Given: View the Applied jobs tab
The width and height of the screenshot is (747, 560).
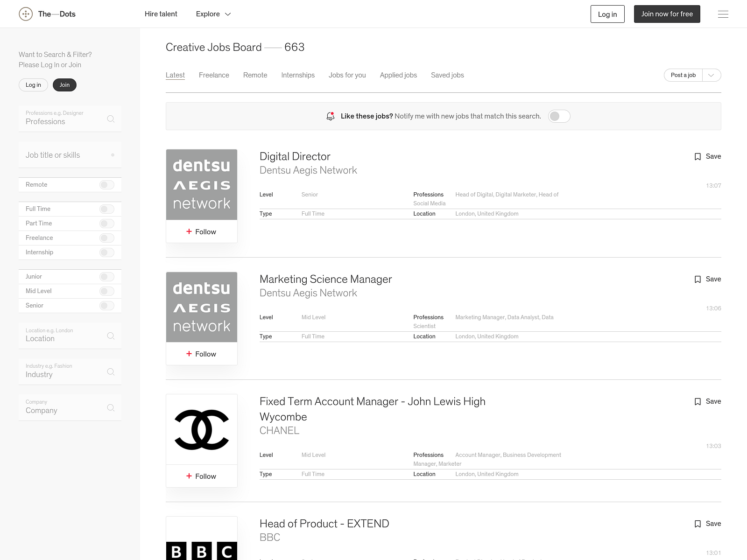Looking at the screenshot, I should point(398,75).
